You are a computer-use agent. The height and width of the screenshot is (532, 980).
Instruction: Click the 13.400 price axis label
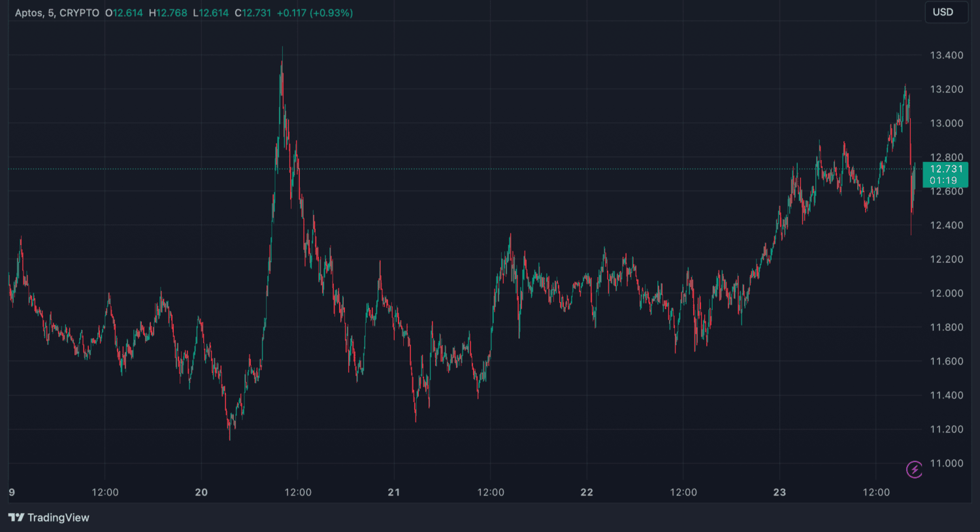point(946,56)
